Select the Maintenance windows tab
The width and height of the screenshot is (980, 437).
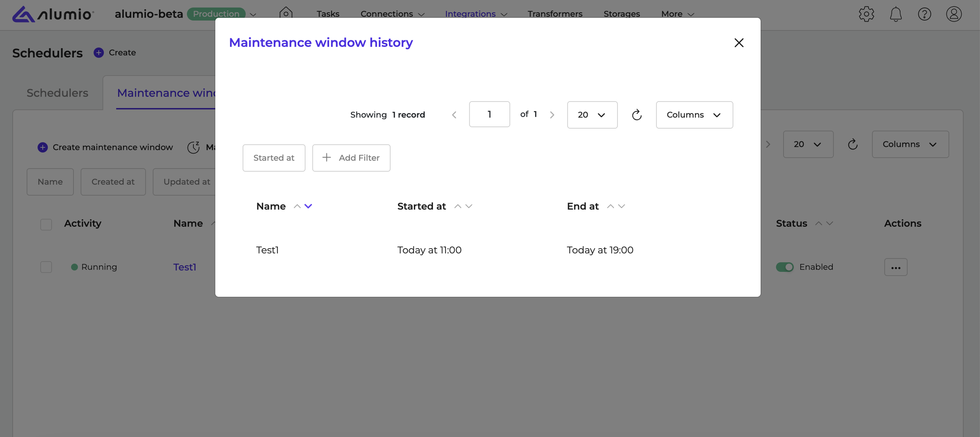[166, 93]
